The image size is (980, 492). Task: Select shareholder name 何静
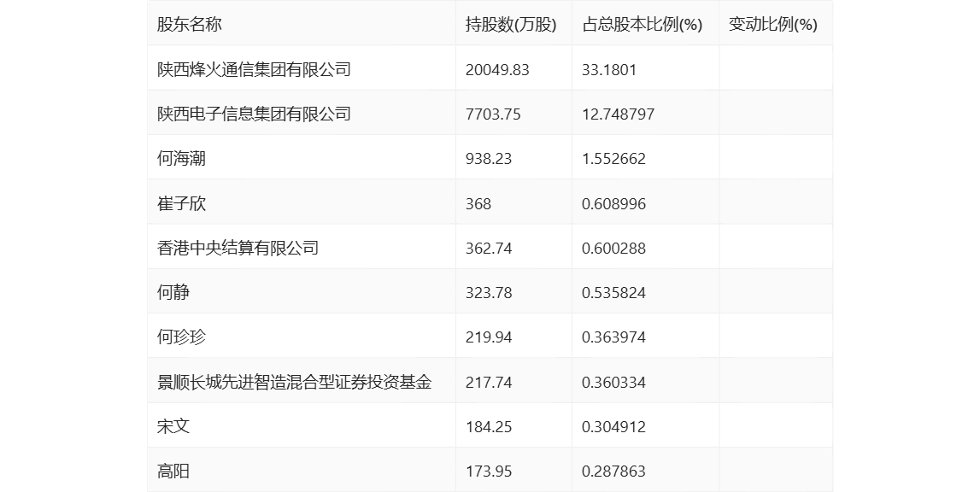[x=173, y=293]
